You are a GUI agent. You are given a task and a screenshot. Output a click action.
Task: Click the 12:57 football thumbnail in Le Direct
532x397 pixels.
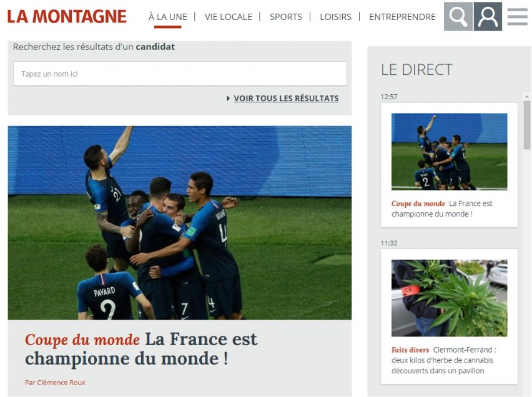(449, 152)
